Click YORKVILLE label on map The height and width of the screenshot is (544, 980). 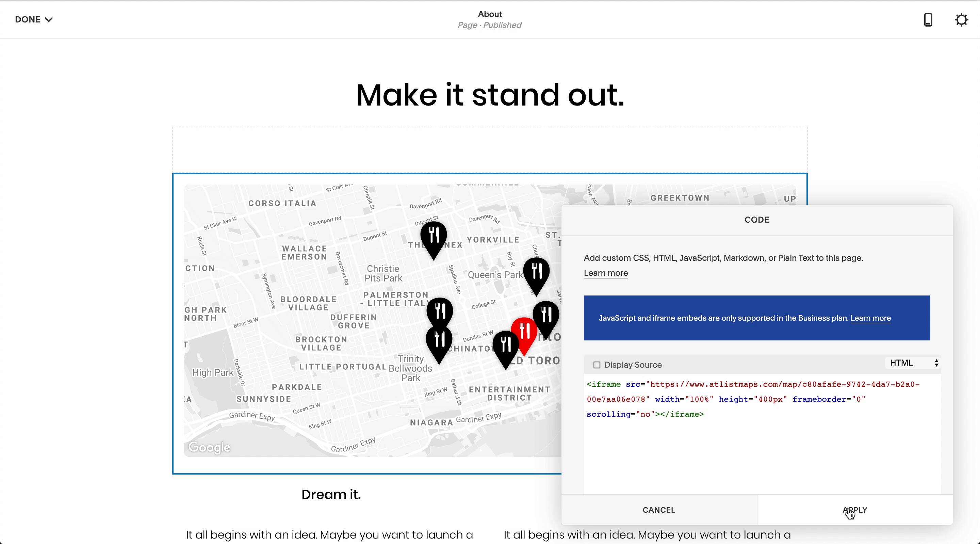pyautogui.click(x=493, y=240)
